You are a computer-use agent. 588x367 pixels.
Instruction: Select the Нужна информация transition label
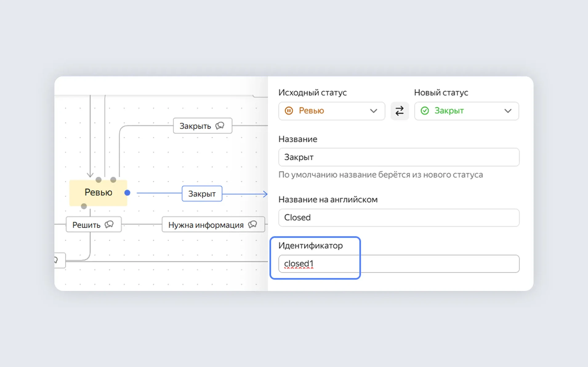coord(206,225)
